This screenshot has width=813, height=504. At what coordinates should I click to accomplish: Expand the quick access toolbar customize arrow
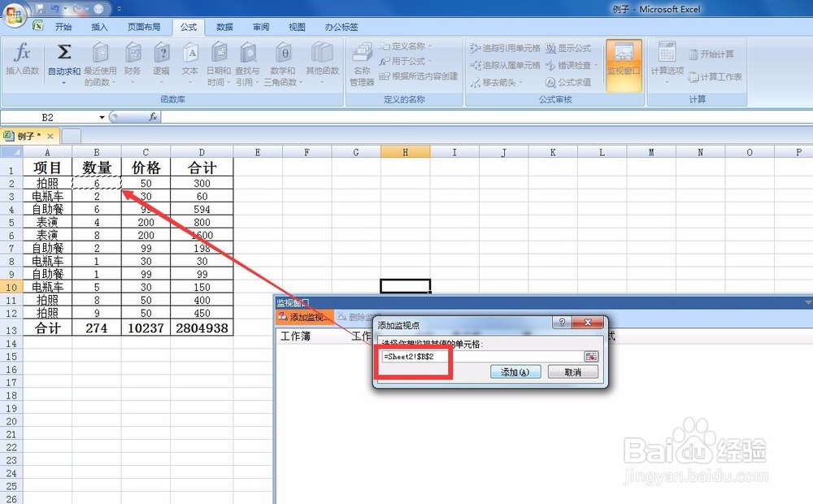119,9
